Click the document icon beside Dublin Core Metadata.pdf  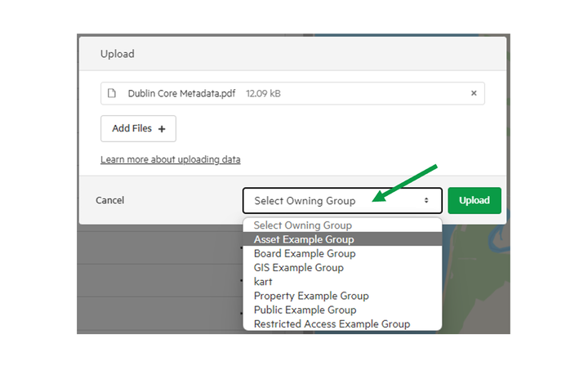coord(112,93)
